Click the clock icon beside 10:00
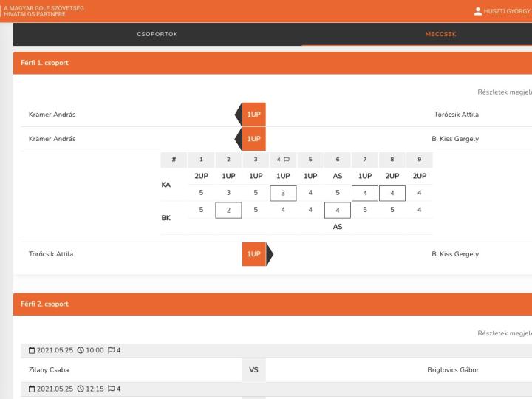 click(81, 350)
